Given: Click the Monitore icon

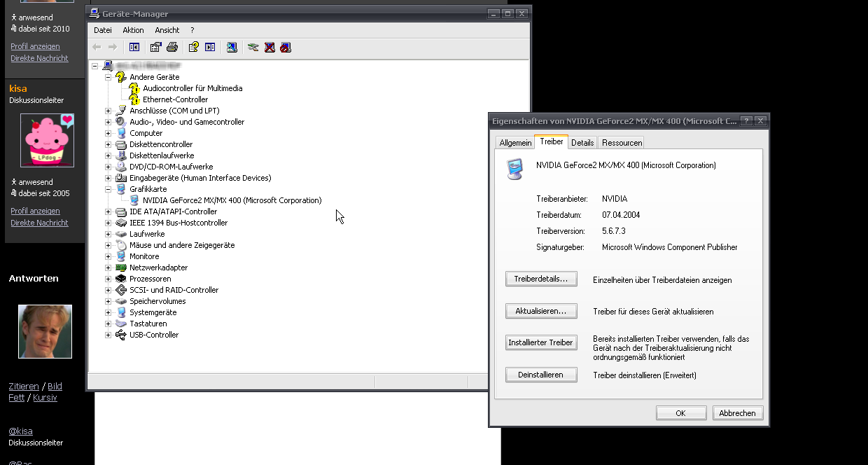Looking at the screenshot, I should (x=121, y=256).
